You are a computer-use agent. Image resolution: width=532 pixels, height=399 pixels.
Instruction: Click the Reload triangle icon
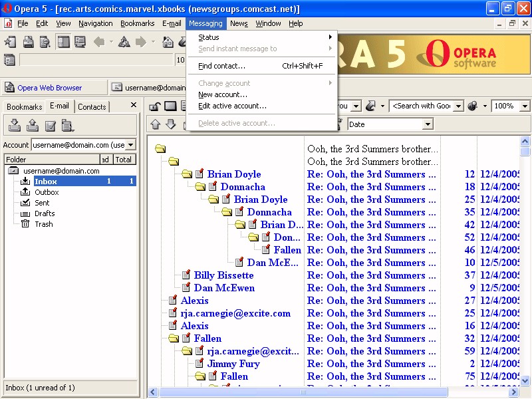(x=124, y=42)
